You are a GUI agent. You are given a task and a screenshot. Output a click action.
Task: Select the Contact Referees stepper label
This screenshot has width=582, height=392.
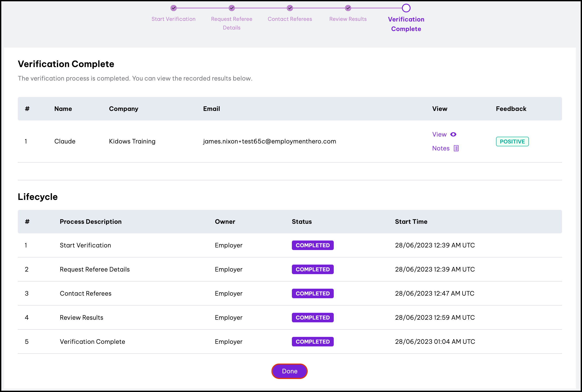point(290,19)
